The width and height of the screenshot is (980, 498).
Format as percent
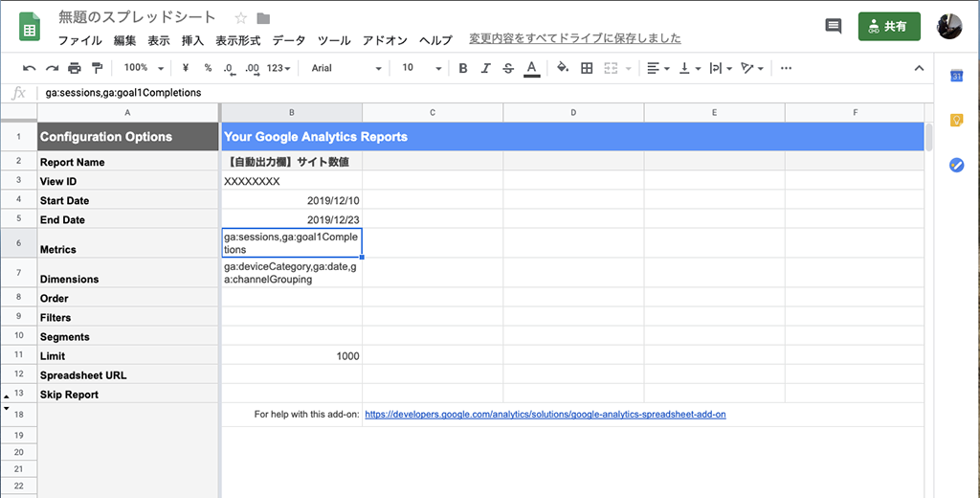tap(208, 68)
